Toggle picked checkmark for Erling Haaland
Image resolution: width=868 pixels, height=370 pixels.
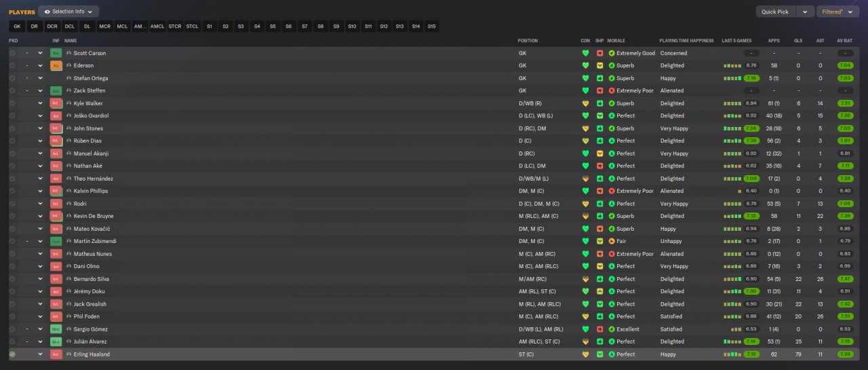pyautogui.click(x=12, y=354)
